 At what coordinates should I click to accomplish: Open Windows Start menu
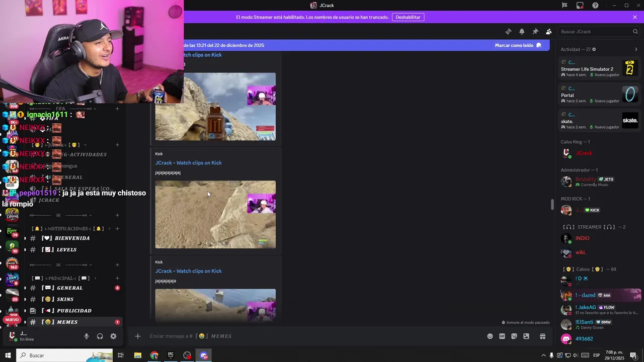tap(8, 355)
